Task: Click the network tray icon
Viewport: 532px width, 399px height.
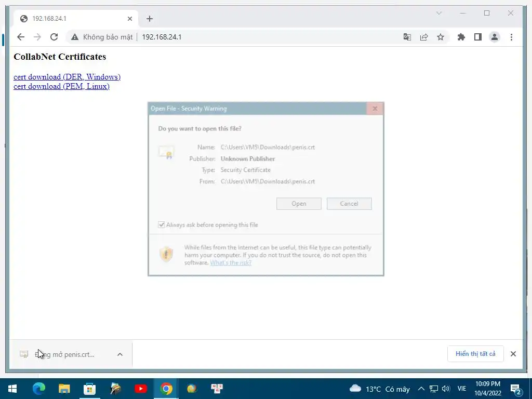Action: click(x=434, y=389)
